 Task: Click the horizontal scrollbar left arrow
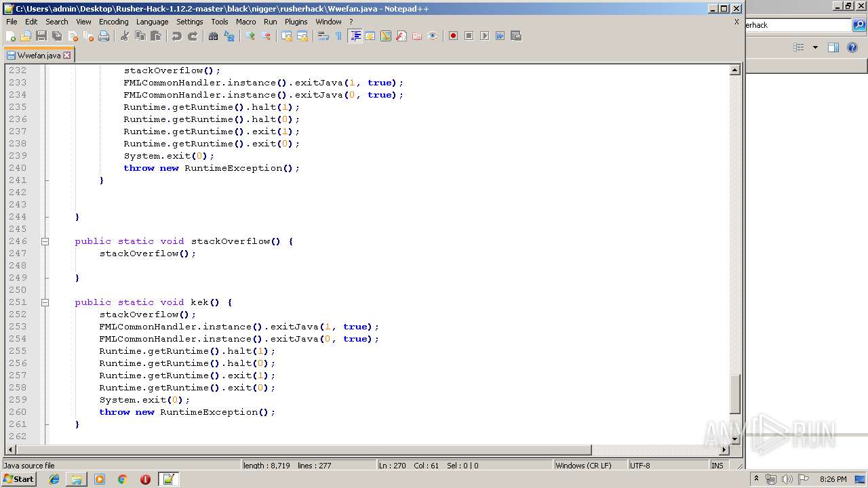(10, 449)
